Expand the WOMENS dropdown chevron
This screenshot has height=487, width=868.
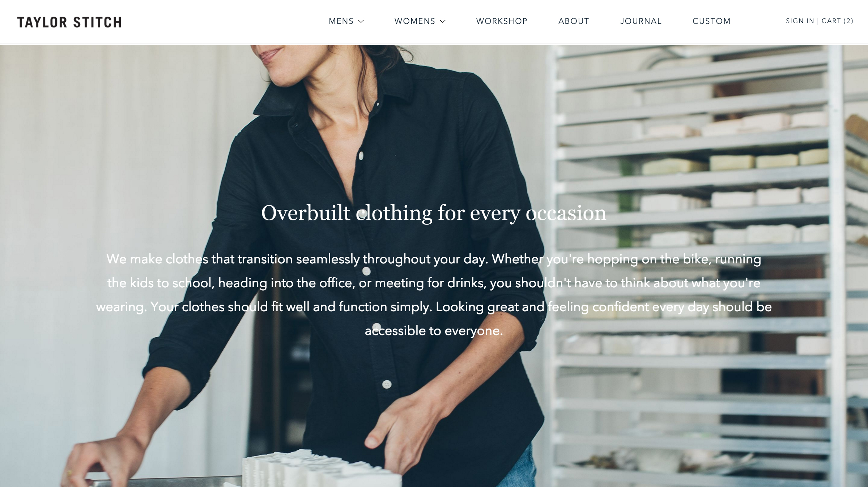tap(443, 21)
